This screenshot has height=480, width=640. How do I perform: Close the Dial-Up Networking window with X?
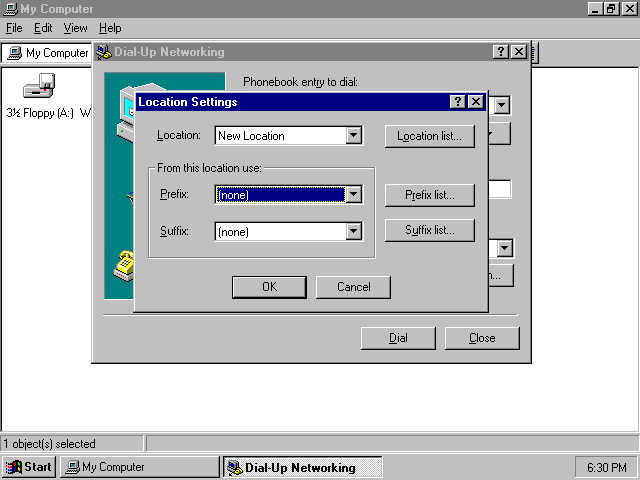pos(519,52)
